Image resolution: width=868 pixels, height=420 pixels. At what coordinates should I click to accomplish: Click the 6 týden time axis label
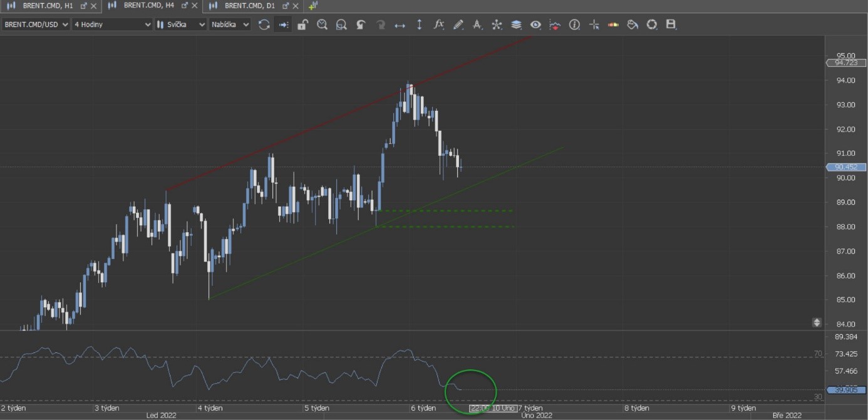coord(423,408)
